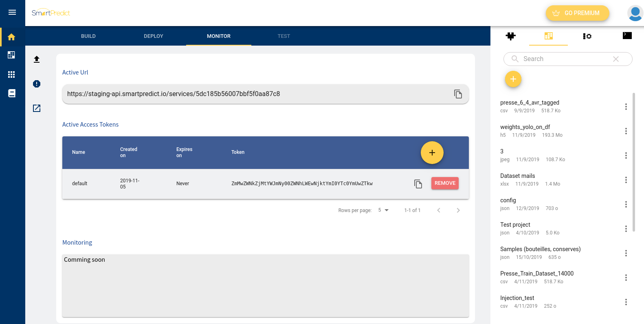This screenshot has height=324, width=644.
Task: Open the dashboard layout icon in sidebar
Action: coord(11,55)
